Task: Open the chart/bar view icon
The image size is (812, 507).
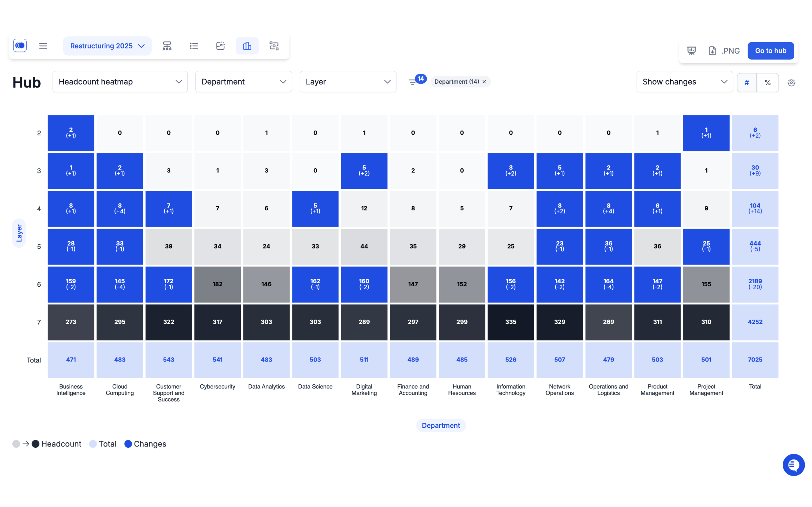Action: [x=247, y=46]
